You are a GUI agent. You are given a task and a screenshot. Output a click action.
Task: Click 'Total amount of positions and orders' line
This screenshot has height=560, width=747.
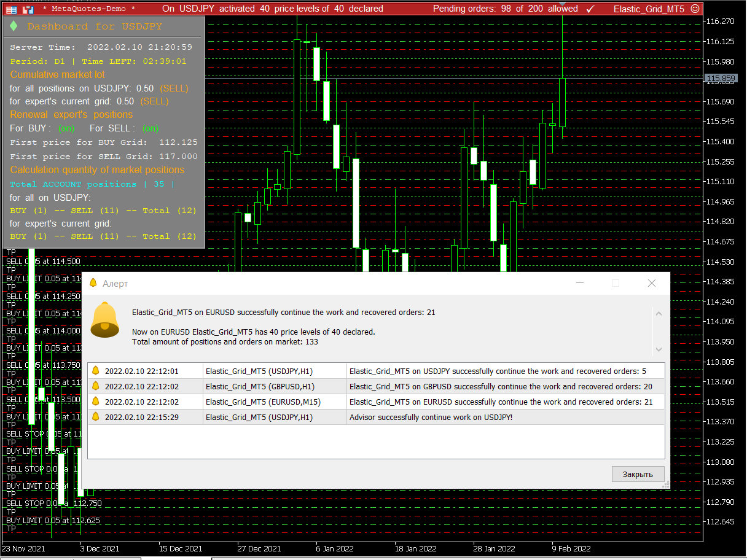(x=225, y=341)
